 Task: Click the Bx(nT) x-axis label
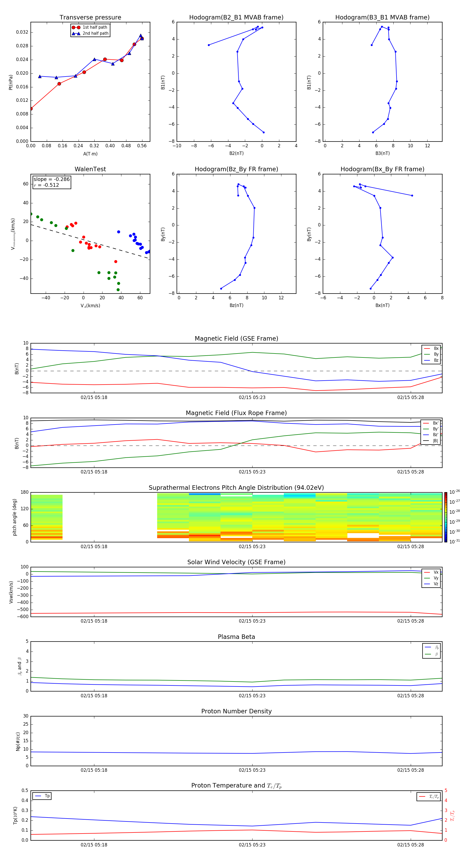pyautogui.click(x=382, y=305)
